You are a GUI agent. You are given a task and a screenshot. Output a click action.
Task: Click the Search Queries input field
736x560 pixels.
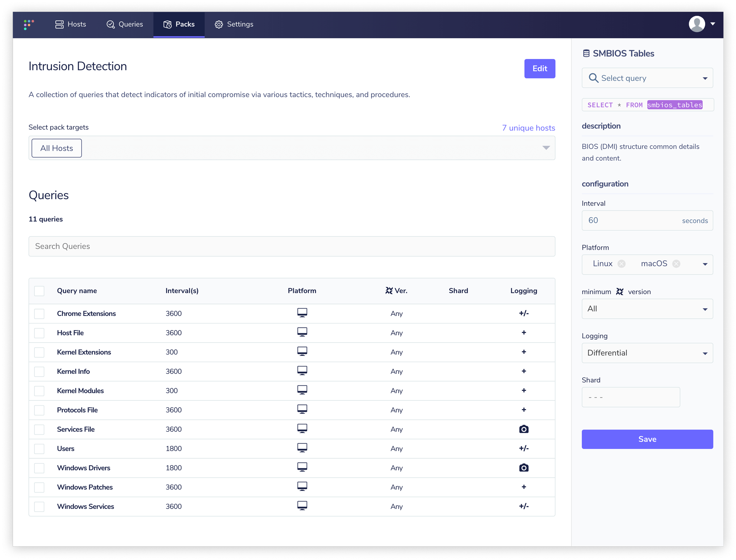[x=292, y=246]
